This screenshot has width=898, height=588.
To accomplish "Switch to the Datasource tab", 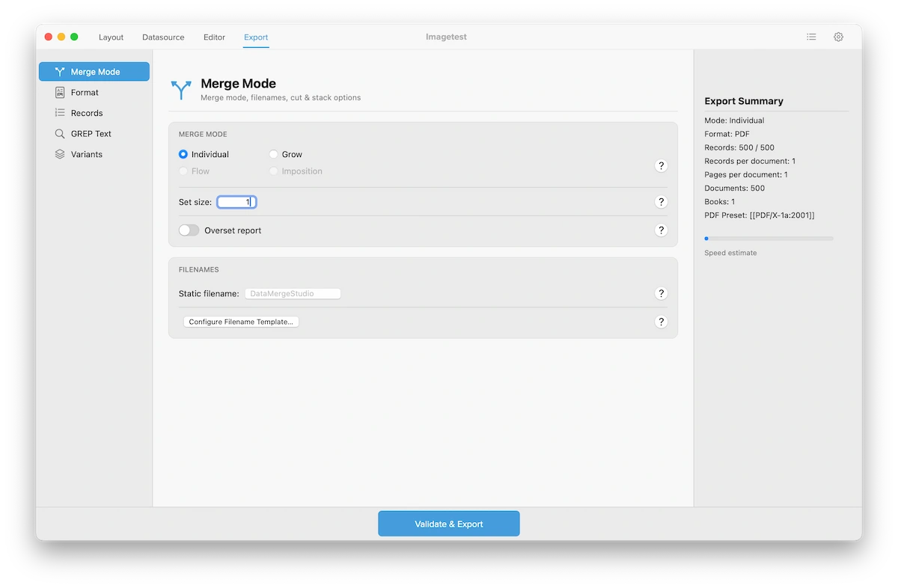I will click(x=163, y=37).
